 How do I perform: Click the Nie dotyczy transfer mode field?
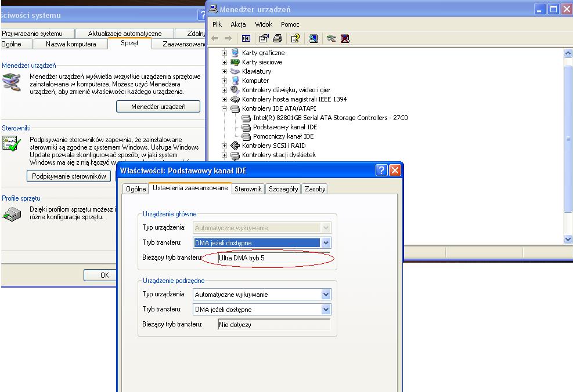pyautogui.click(x=273, y=325)
